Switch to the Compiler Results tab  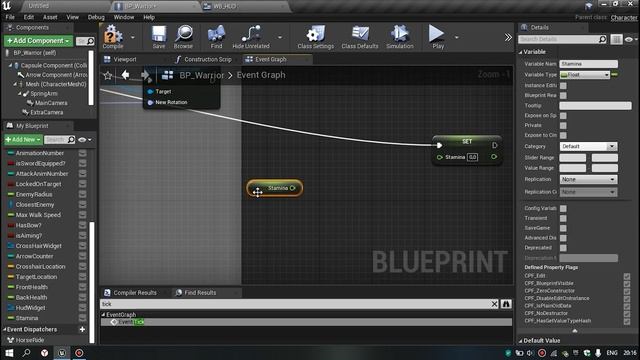click(135, 293)
